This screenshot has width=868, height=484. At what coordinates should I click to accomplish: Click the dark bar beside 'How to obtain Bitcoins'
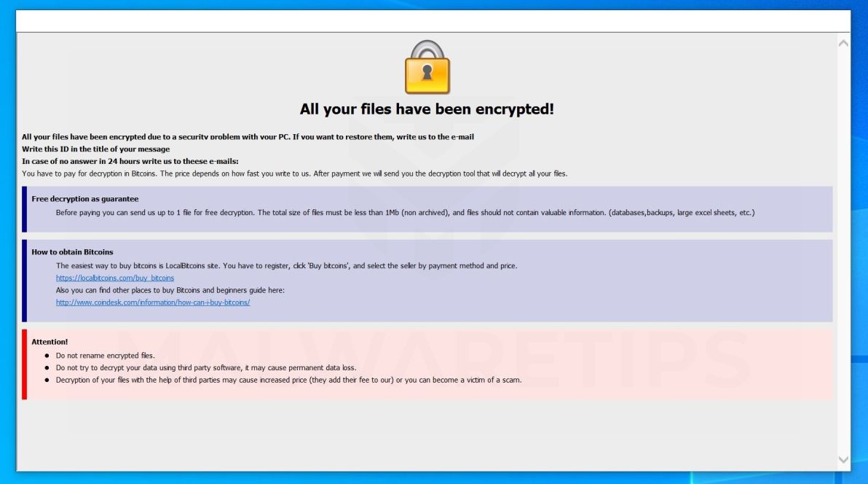pos(23,284)
